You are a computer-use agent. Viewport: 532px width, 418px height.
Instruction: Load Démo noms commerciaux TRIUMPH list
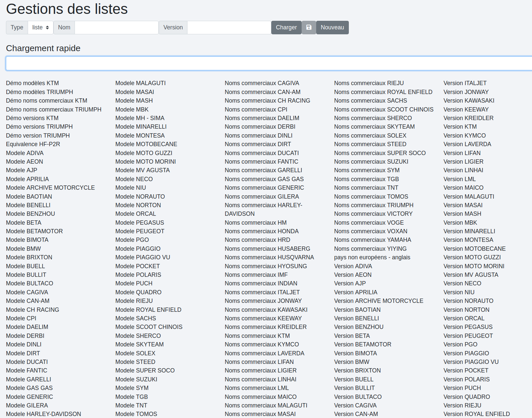(x=53, y=110)
